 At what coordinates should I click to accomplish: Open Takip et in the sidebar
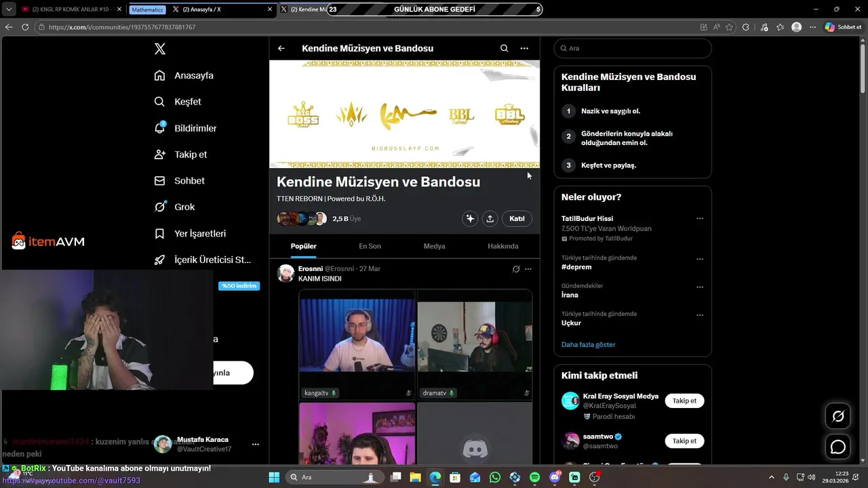[180, 155]
